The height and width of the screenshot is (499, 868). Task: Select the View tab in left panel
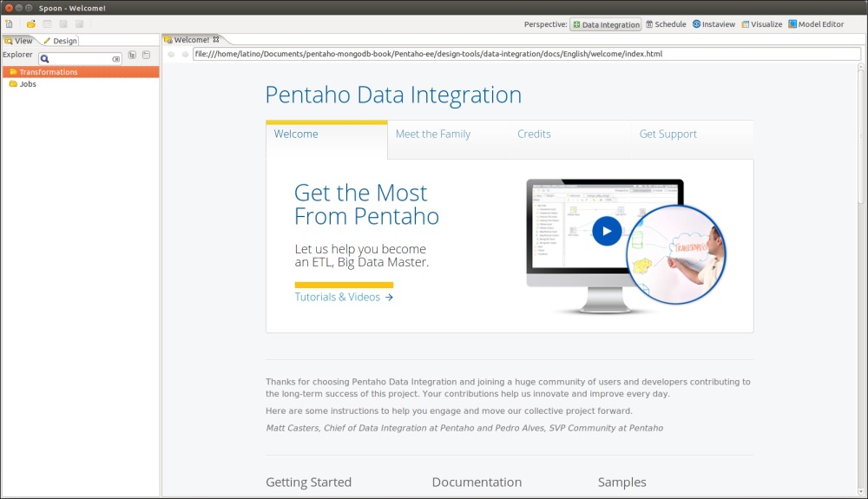pos(18,41)
